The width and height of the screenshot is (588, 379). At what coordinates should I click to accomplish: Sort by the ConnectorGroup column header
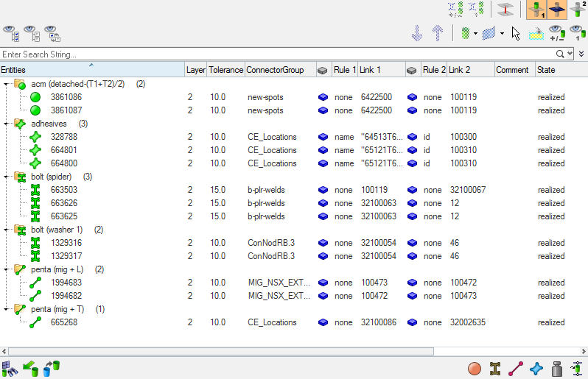point(275,70)
